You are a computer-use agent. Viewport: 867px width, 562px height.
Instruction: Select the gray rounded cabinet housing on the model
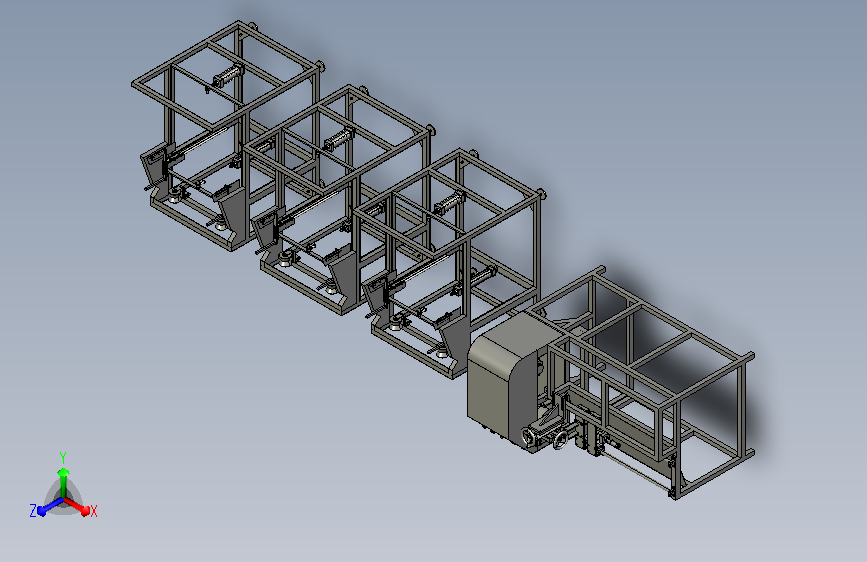(x=503, y=382)
